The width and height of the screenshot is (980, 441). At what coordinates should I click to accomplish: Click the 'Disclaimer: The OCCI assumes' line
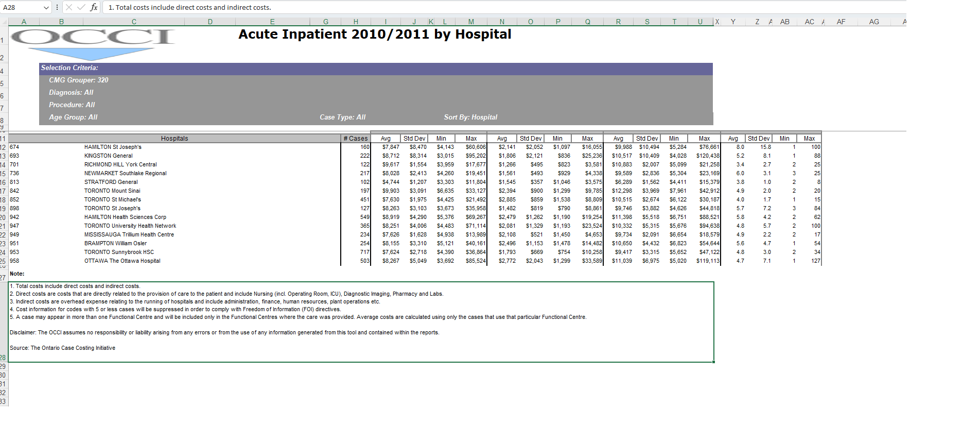(x=224, y=333)
